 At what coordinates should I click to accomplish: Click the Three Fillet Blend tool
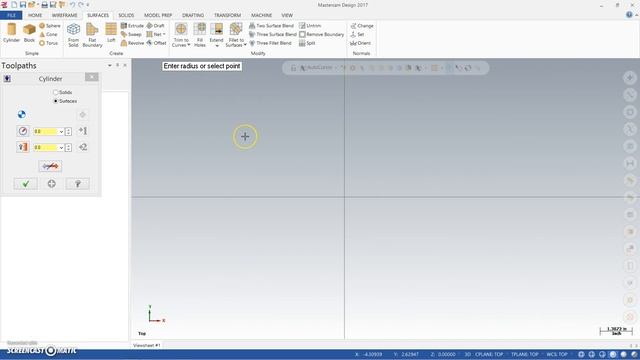coord(270,43)
